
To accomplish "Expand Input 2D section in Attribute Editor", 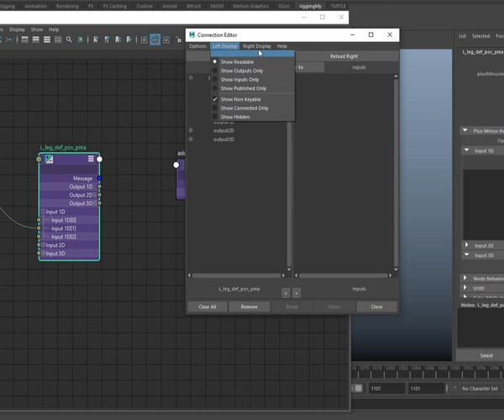I will [x=467, y=245].
